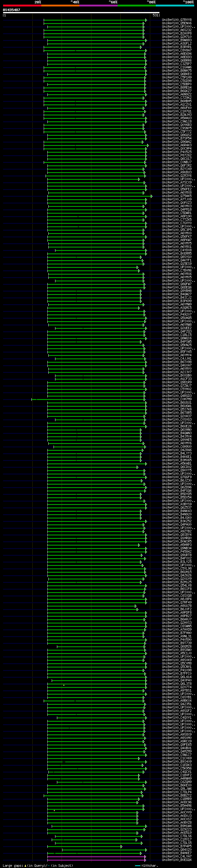Image resolution: width=197 pixels, height=868 pixels.
Task: Select label UniRef100_P87262
Action: point(176,155)
